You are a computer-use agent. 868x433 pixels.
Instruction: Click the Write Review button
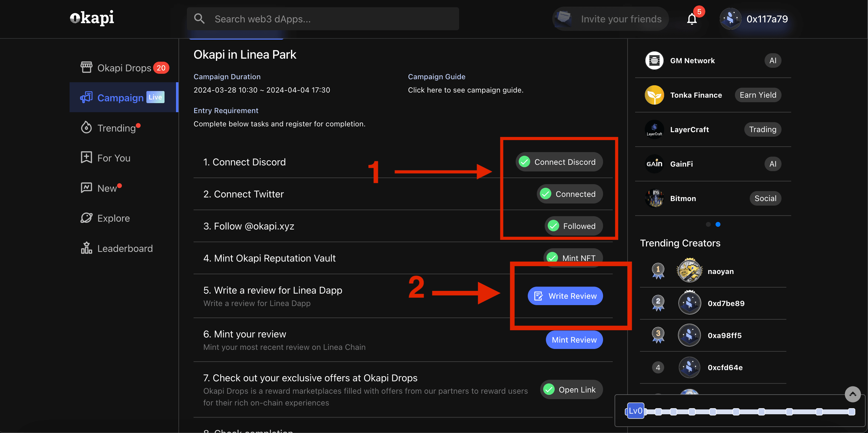coord(565,296)
